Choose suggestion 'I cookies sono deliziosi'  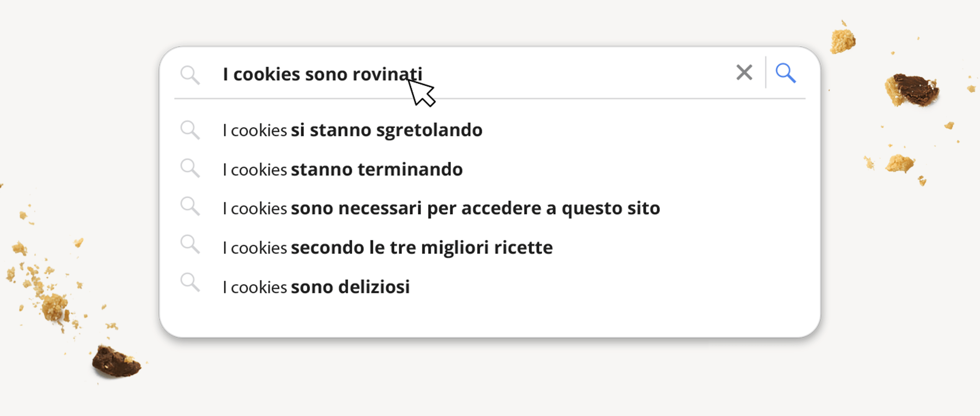pos(316,287)
